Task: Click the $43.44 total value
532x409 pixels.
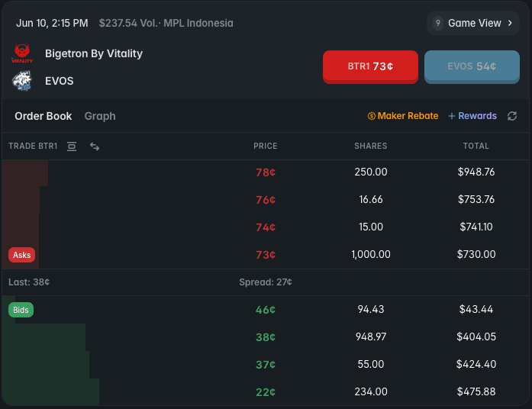Action: point(476,309)
